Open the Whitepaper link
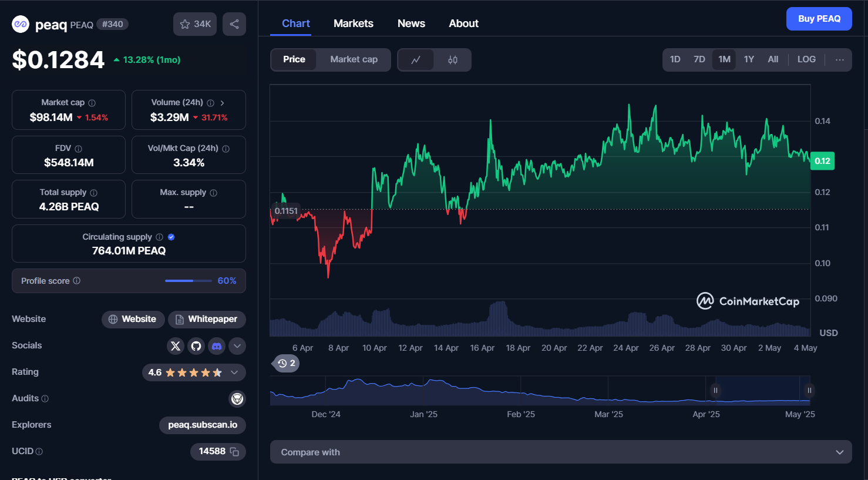The image size is (868, 480). (207, 319)
